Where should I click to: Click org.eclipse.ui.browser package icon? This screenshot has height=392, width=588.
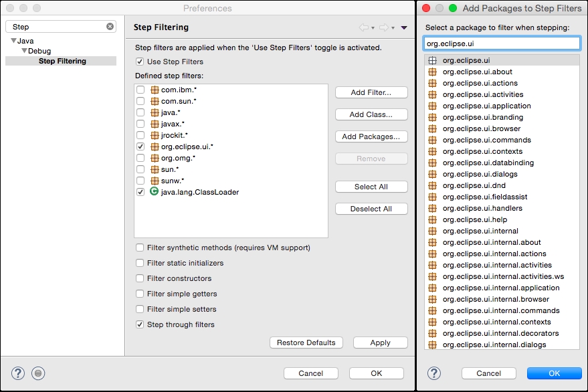pyautogui.click(x=432, y=128)
